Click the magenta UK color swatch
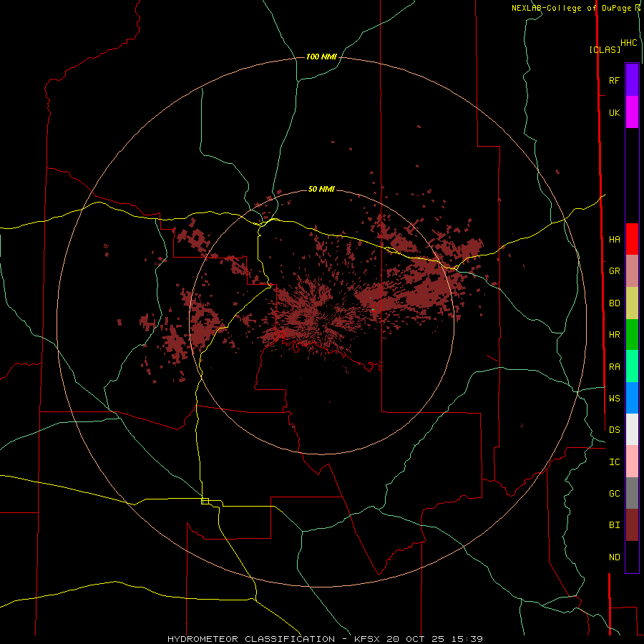 [x=632, y=112]
